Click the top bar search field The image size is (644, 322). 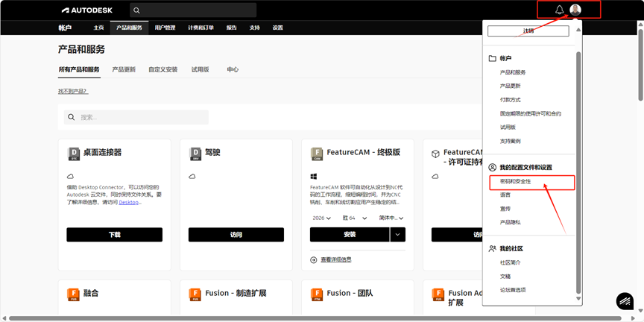pos(193,10)
